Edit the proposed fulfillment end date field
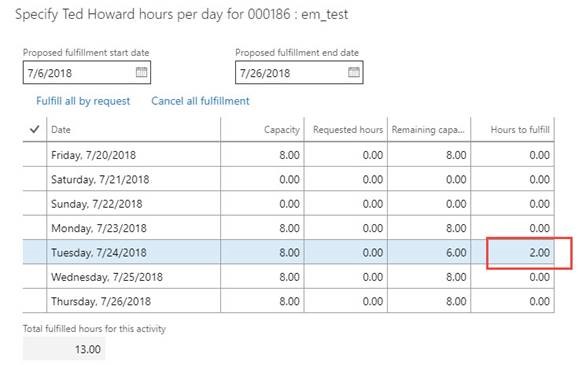Image resolution: width=586 pixels, height=365 pixels. [292, 72]
